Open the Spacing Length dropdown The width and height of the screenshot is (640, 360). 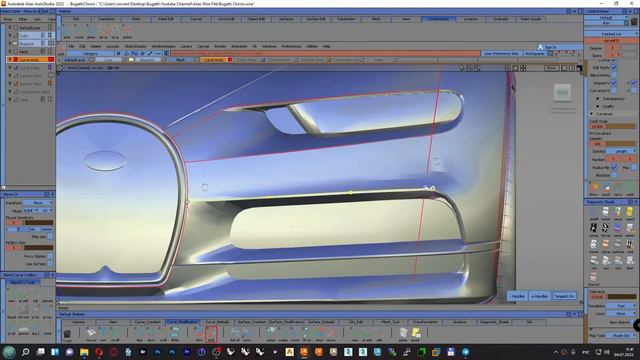[x=621, y=151]
